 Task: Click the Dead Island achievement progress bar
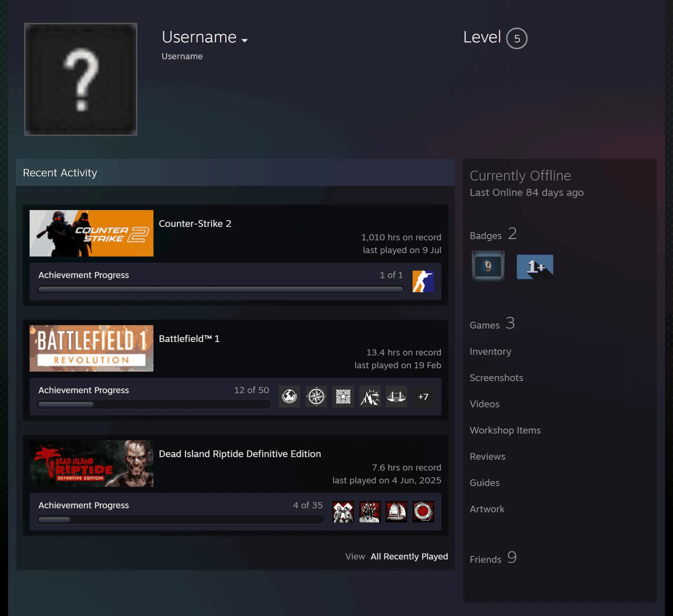click(x=181, y=520)
